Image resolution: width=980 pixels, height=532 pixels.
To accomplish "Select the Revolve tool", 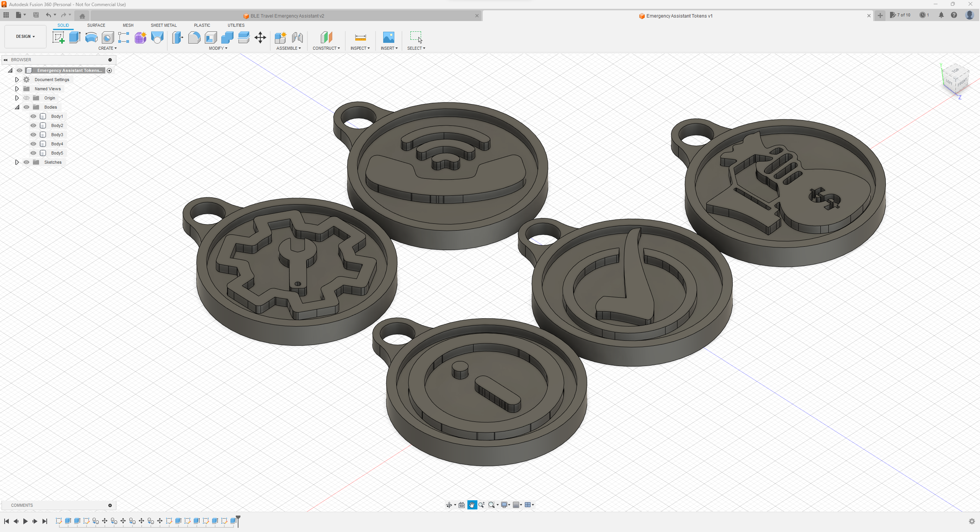I will [91, 37].
